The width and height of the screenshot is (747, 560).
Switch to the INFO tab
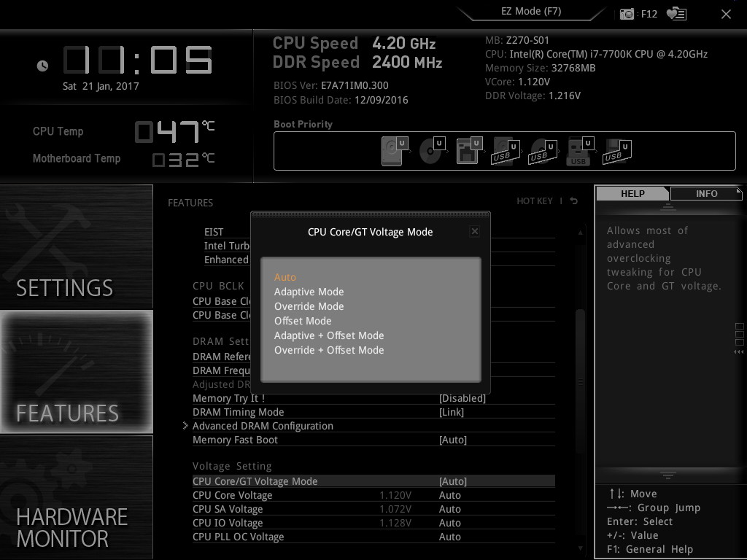click(x=706, y=193)
